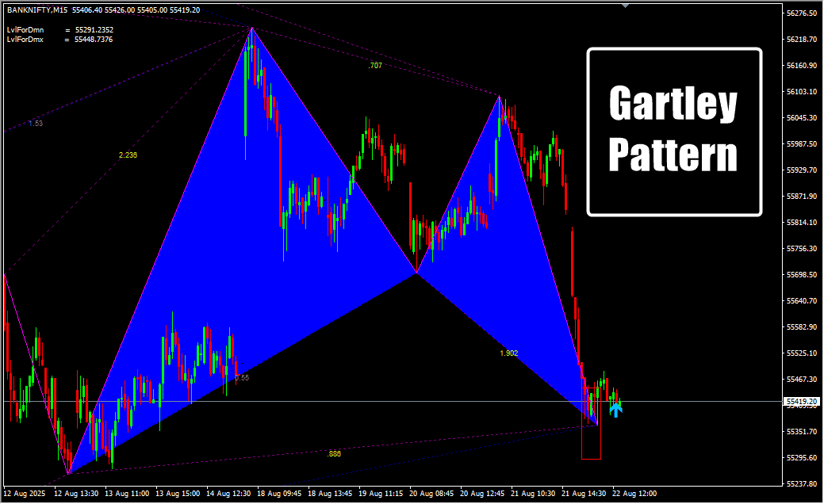This screenshot has width=824, height=504.
Task: Click the 20 Aug 08:45 time label
Action: pyautogui.click(x=431, y=493)
